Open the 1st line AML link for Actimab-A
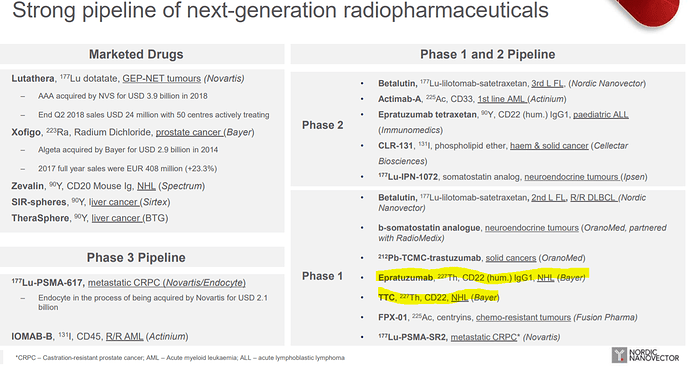 pos(502,99)
